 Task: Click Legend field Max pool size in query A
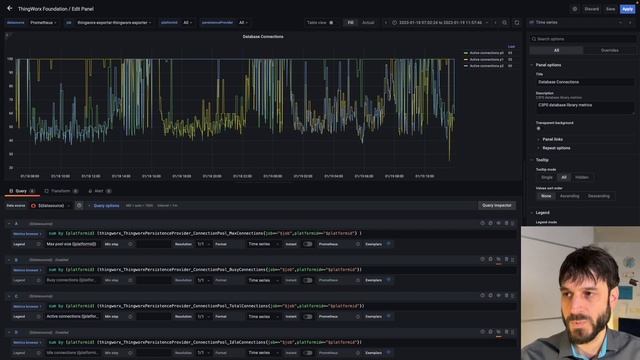[72, 244]
